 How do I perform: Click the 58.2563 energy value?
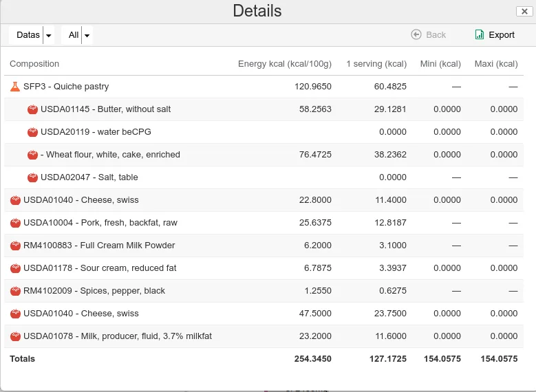tap(315, 109)
